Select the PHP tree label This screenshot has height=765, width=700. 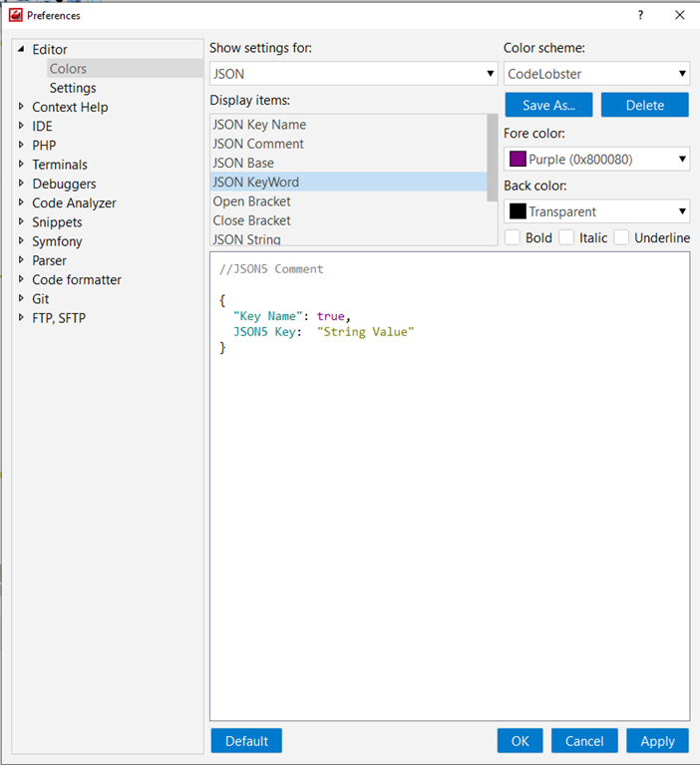coord(44,146)
